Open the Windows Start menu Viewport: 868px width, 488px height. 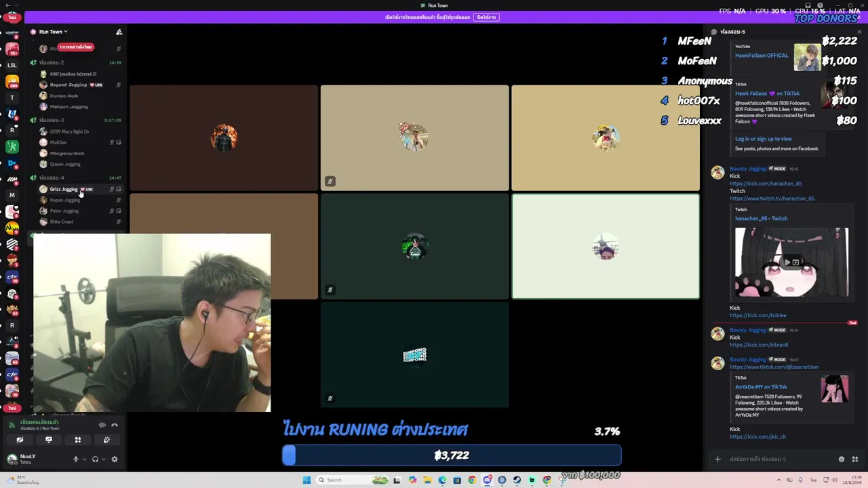tap(307, 480)
